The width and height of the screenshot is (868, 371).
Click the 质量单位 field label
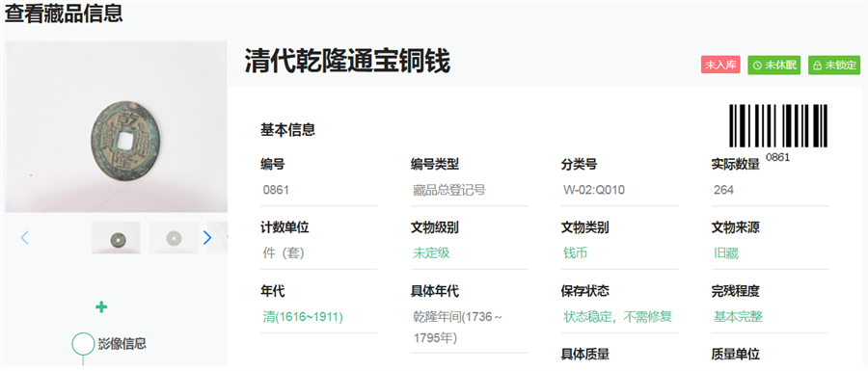pyautogui.click(x=735, y=354)
